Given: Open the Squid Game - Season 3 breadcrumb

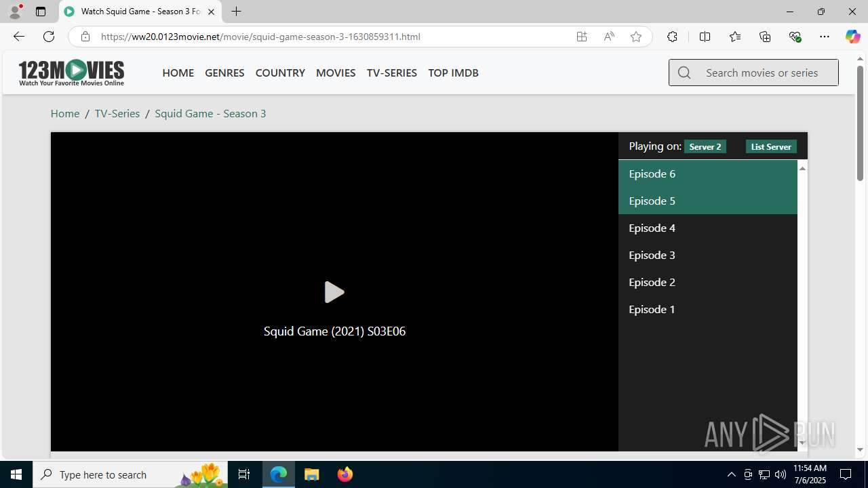Looking at the screenshot, I should 210,113.
